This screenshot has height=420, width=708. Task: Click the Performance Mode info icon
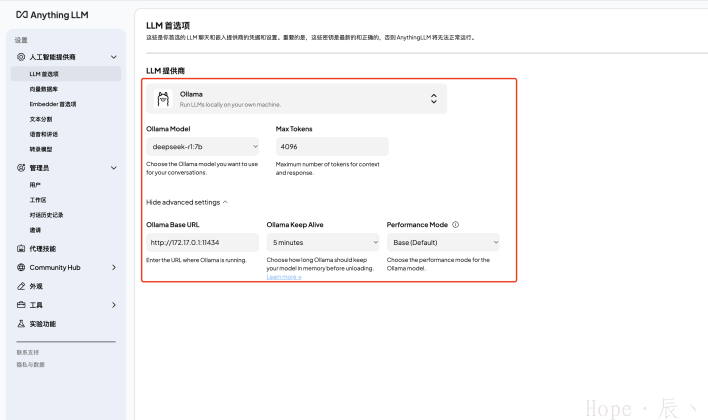(456, 224)
